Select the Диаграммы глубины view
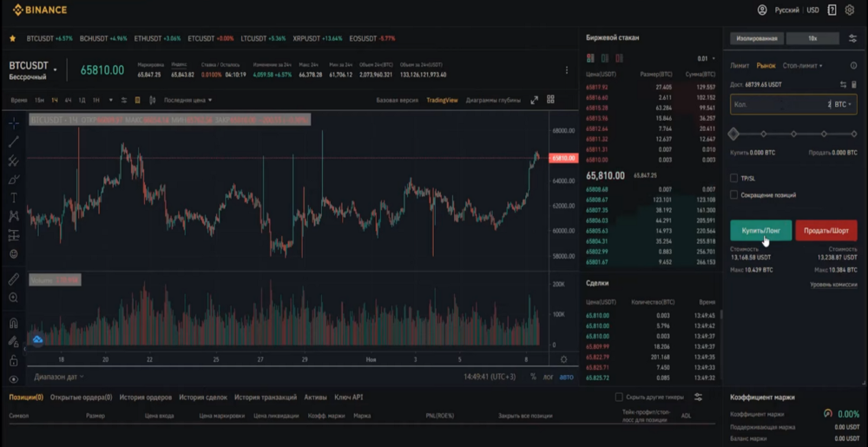The width and height of the screenshot is (868, 447). 493,100
